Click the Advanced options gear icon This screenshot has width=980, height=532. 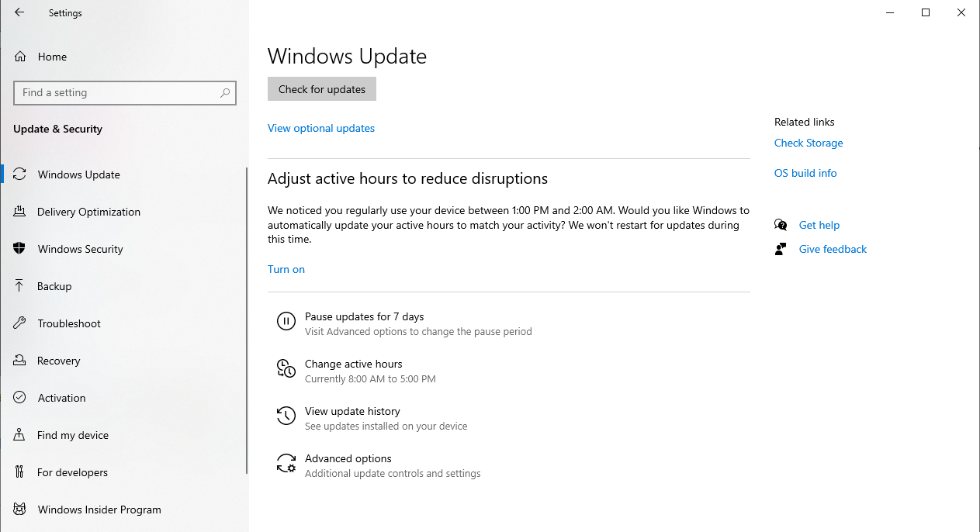[x=286, y=464]
